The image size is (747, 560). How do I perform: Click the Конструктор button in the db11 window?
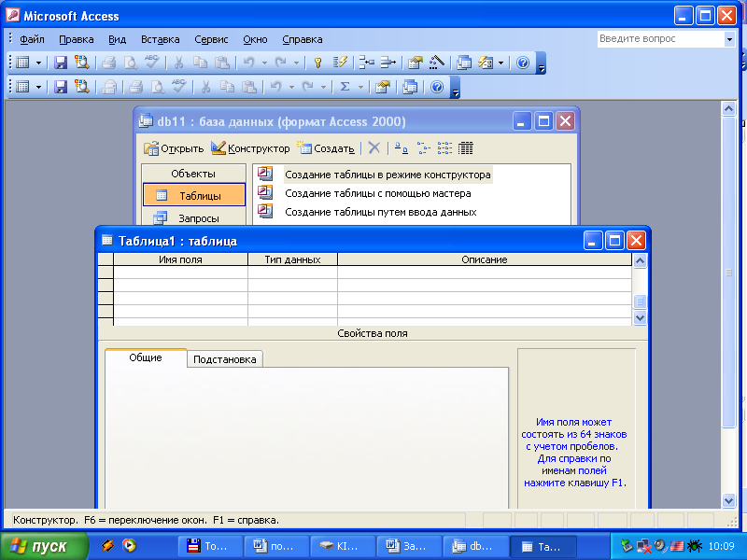(x=250, y=148)
